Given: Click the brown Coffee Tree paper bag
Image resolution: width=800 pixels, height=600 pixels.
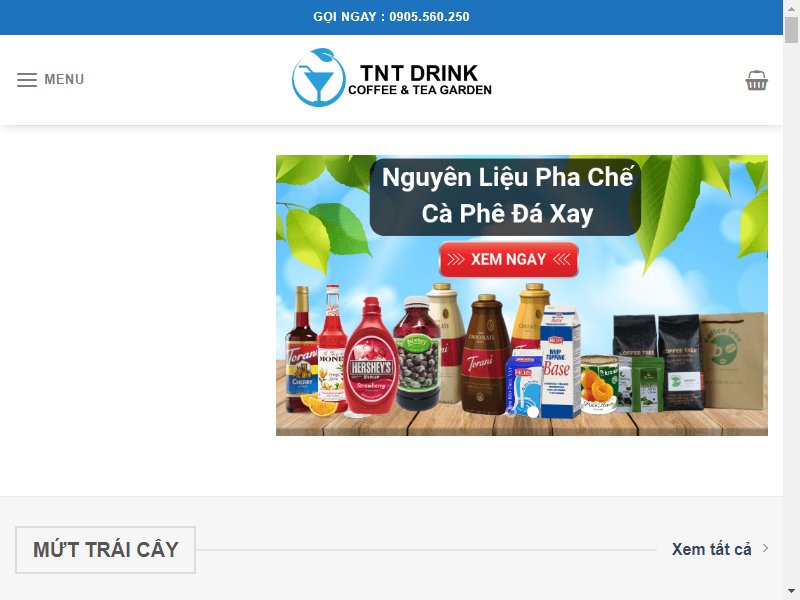Looking at the screenshot, I should tap(733, 361).
